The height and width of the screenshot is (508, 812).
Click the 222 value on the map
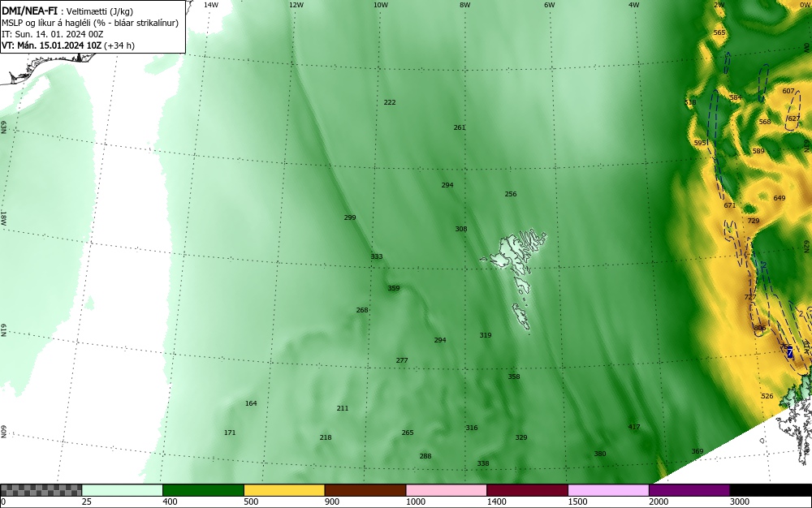pos(390,102)
